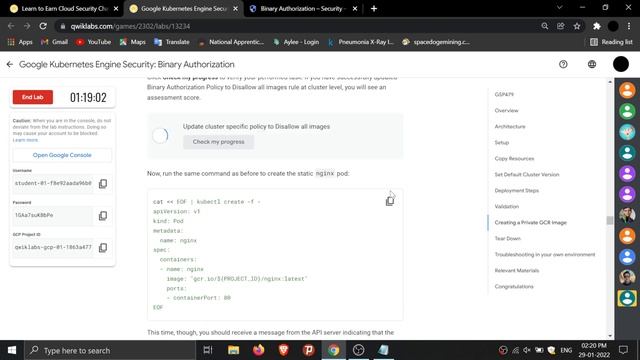Jump to Setup section

point(502,142)
